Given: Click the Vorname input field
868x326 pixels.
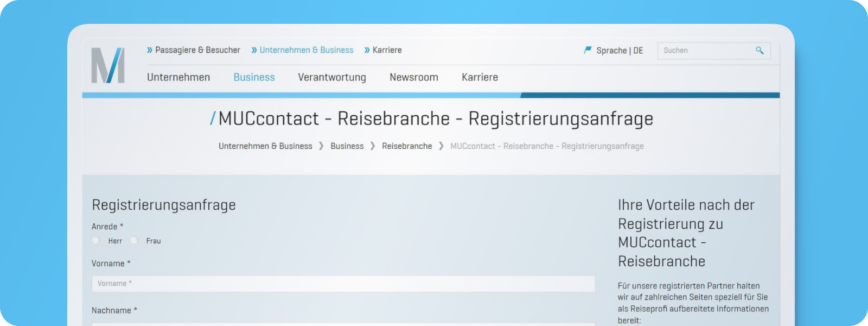Looking at the screenshot, I should point(343,284).
